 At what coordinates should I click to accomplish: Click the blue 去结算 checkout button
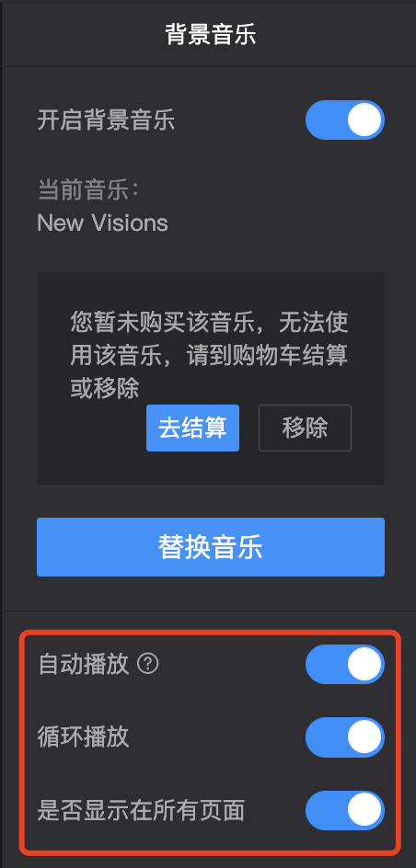click(x=192, y=428)
